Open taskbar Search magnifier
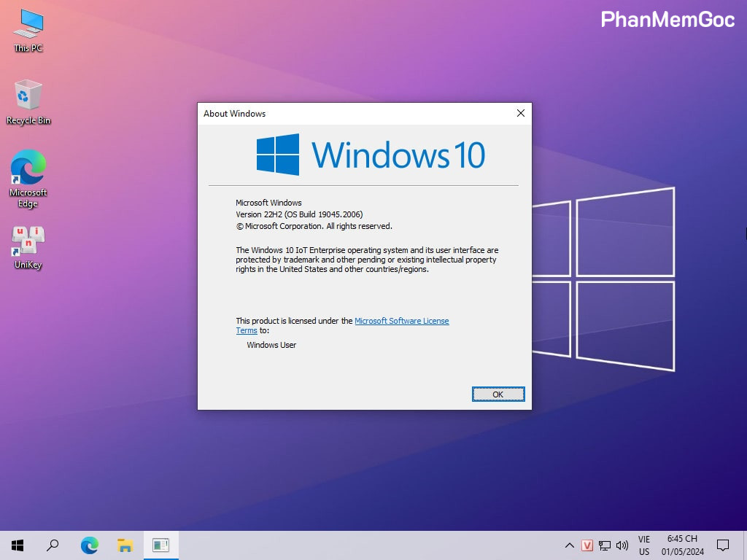This screenshot has width=747, height=560. pos(53,545)
